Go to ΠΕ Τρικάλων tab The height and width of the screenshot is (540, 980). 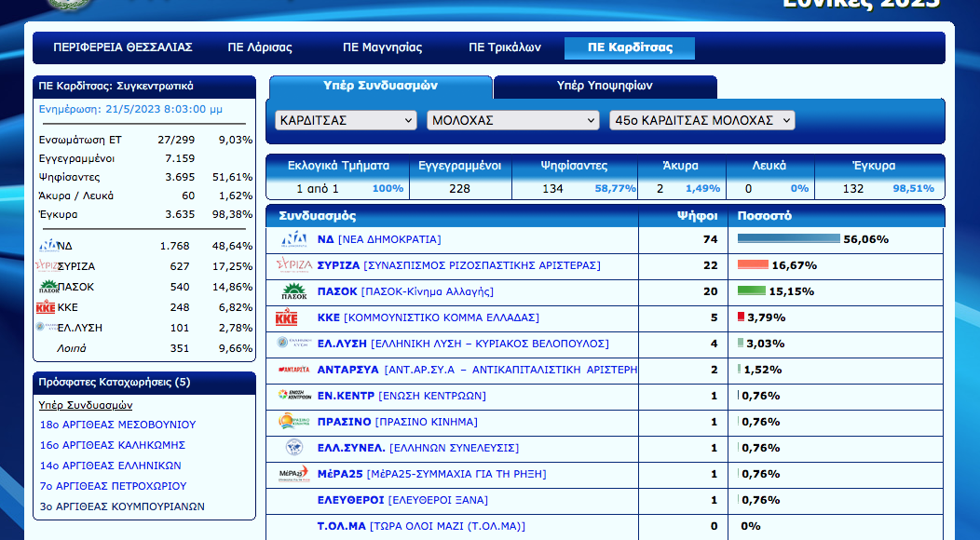click(x=501, y=47)
